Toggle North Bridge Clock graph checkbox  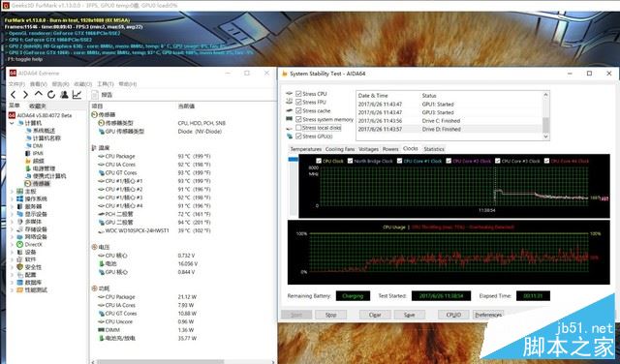pos(350,161)
